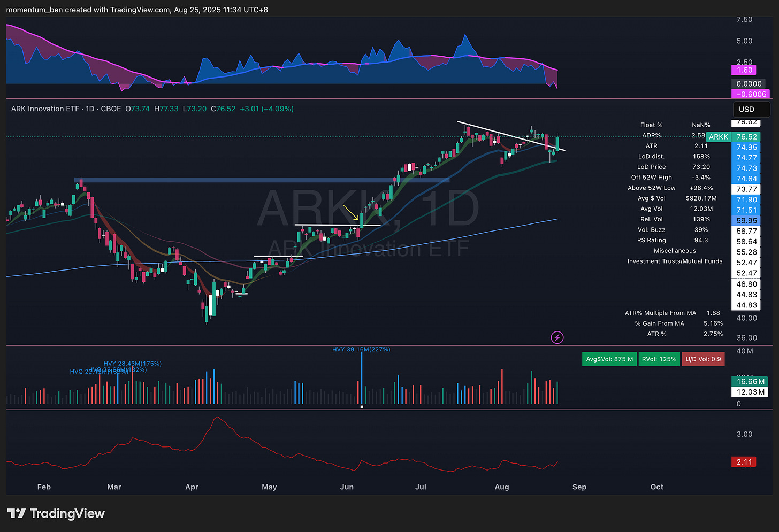Click the RVol: 125% badge
This screenshot has width=779, height=532.
pos(659,359)
